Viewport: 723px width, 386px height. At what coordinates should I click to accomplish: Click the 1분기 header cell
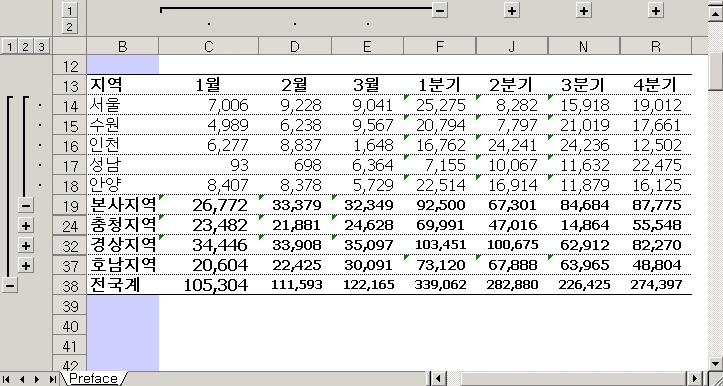439,85
